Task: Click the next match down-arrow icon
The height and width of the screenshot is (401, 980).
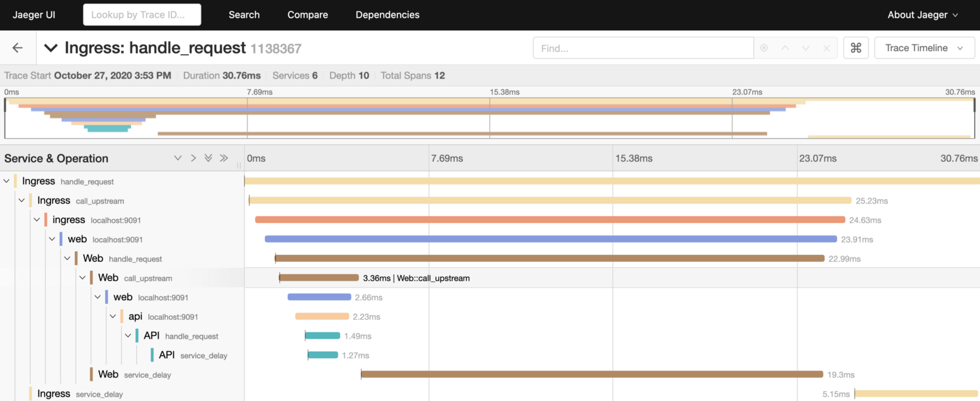Action: pyautogui.click(x=806, y=47)
